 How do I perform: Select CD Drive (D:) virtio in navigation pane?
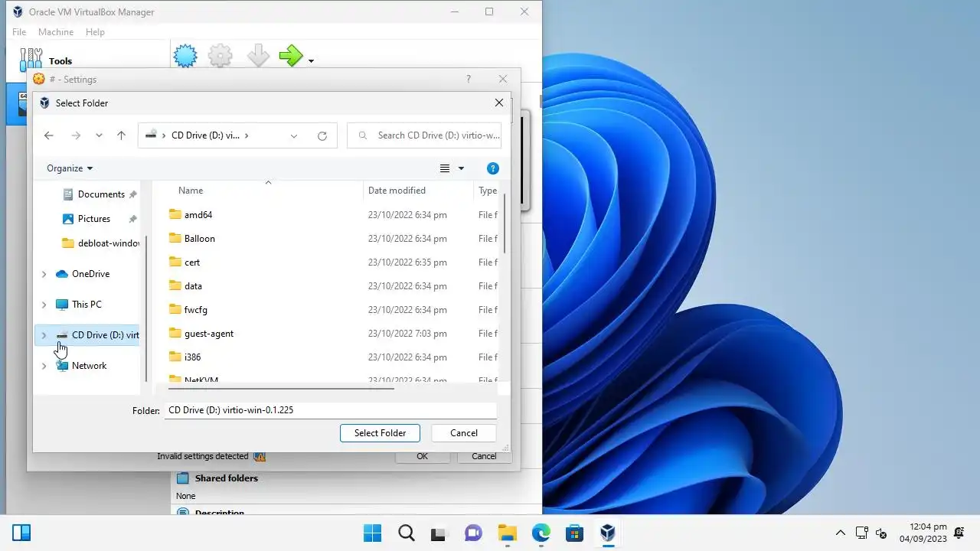tap(97, 335)
